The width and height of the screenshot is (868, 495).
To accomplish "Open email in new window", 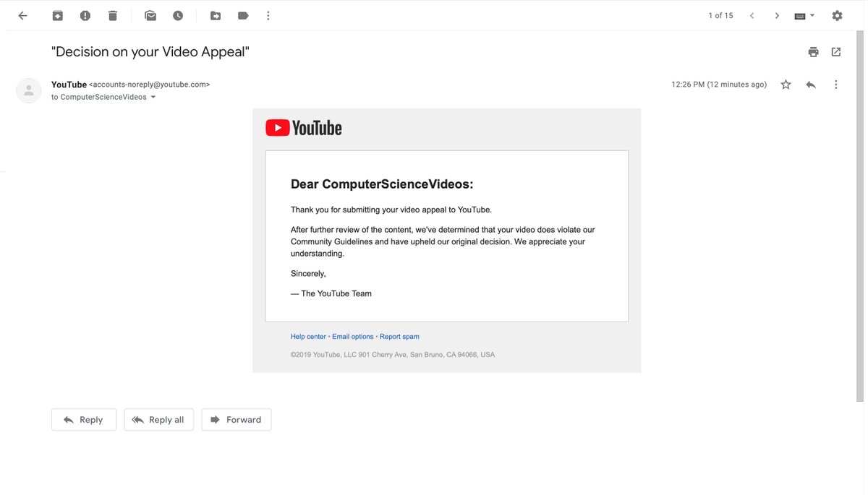I will pyautogui.click(x=836, y=52).
